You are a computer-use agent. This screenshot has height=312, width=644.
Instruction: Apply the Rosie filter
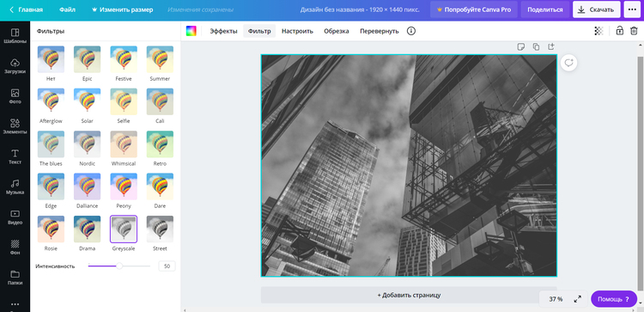[51, 229]
